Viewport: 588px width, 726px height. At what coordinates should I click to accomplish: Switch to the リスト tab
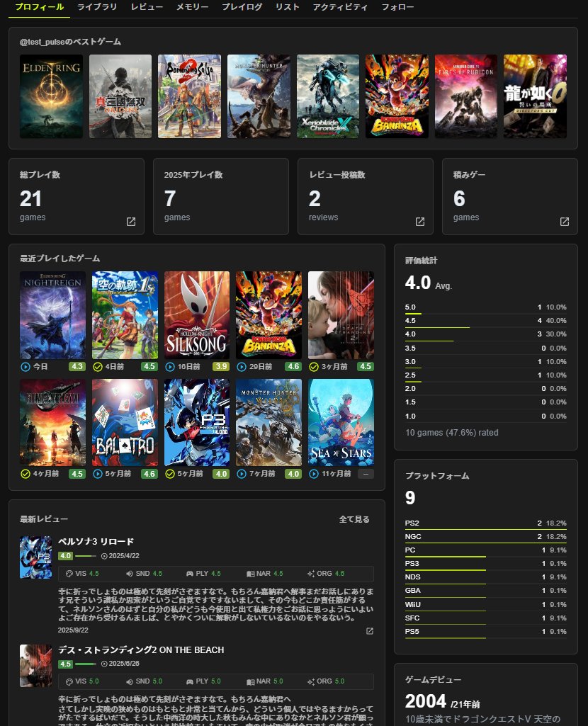(x=287, y=7)
